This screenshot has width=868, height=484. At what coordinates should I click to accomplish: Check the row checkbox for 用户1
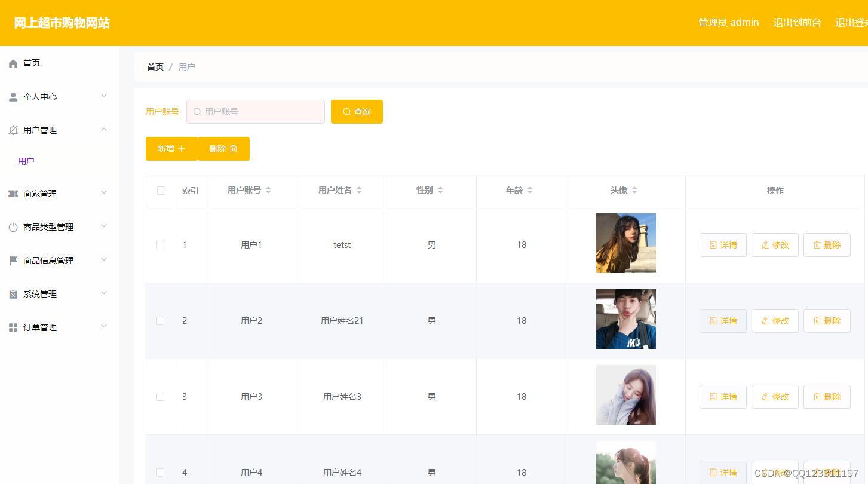pyautogui.click(x=160, y=245)
